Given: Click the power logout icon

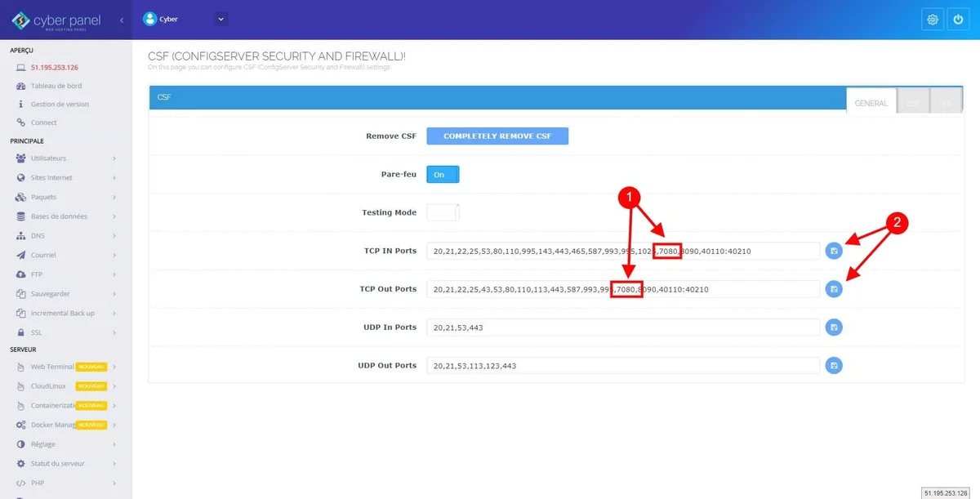Looking at the screenshot, I should pos(958,20).
